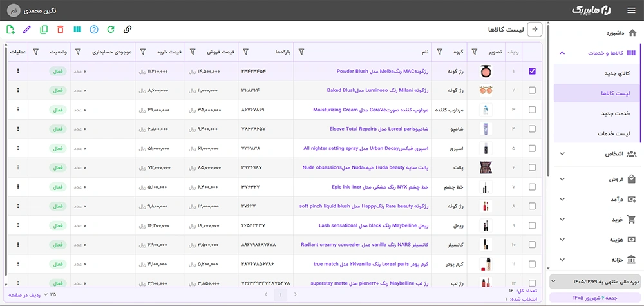Click the user avatar for نگین محمدی
This screenshot has height=306, width=644.
[14, 10]
